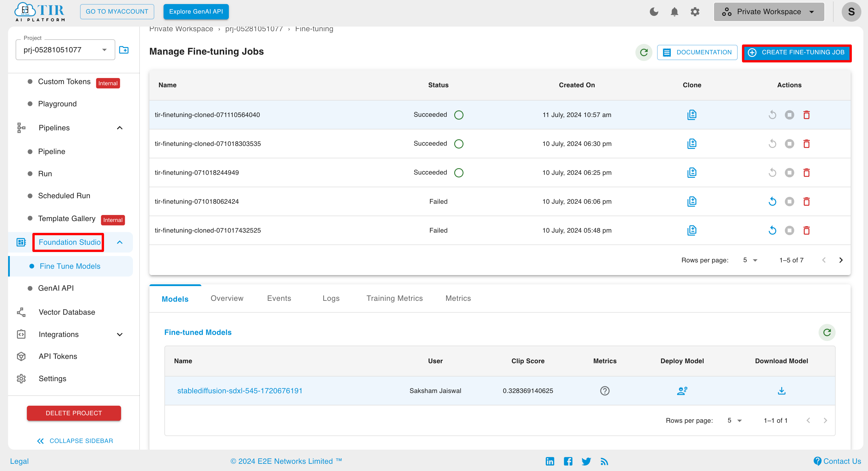The width and height of the screenshot is (868, 471).
Task: Open metrics help icon for stablediffusion model
Action: 605,391
